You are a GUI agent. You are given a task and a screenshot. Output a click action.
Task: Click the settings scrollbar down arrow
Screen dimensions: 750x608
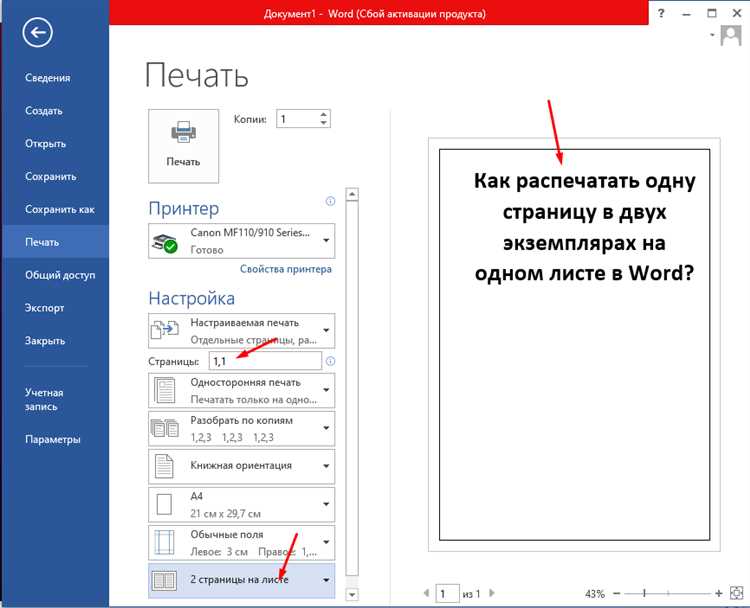(352, 595)
